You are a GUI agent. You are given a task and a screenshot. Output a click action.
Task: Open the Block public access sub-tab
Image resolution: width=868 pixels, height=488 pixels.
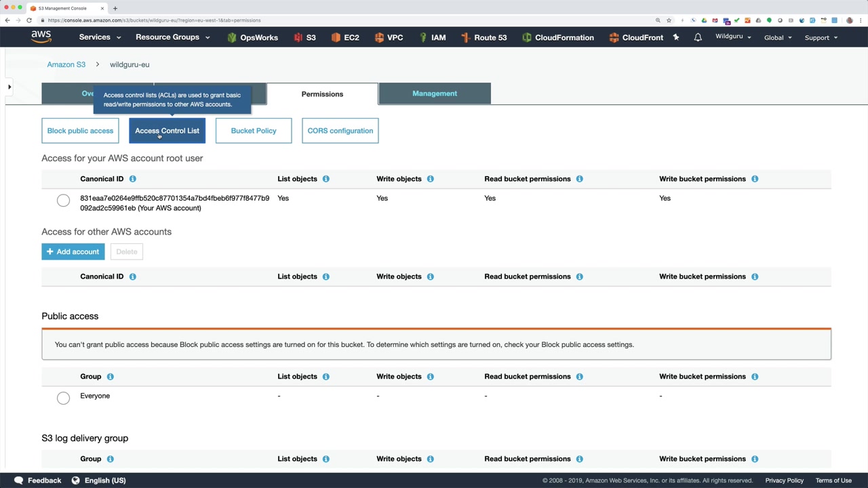pos(80,131)
